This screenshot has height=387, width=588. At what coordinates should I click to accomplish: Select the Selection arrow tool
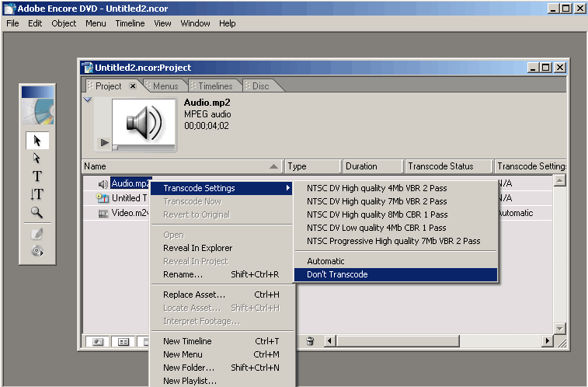[x=37, y=141]
